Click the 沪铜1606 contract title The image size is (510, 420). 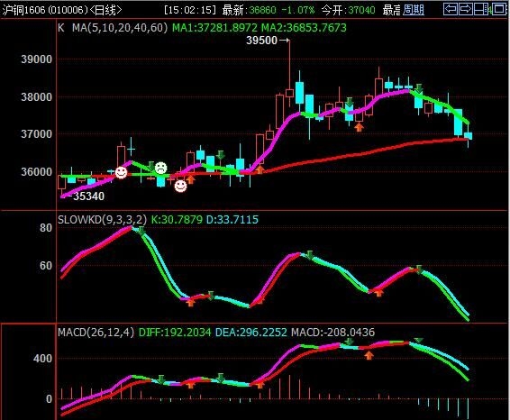click(x=23, y=10)
